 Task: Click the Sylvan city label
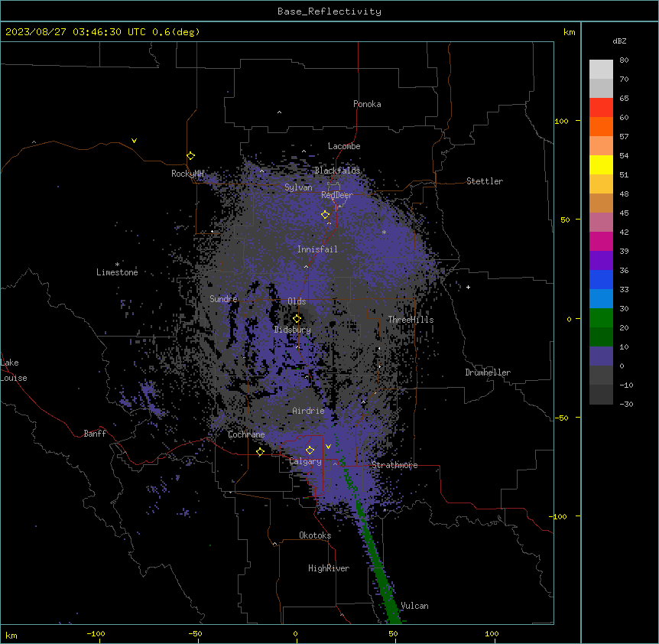point(298,187)
